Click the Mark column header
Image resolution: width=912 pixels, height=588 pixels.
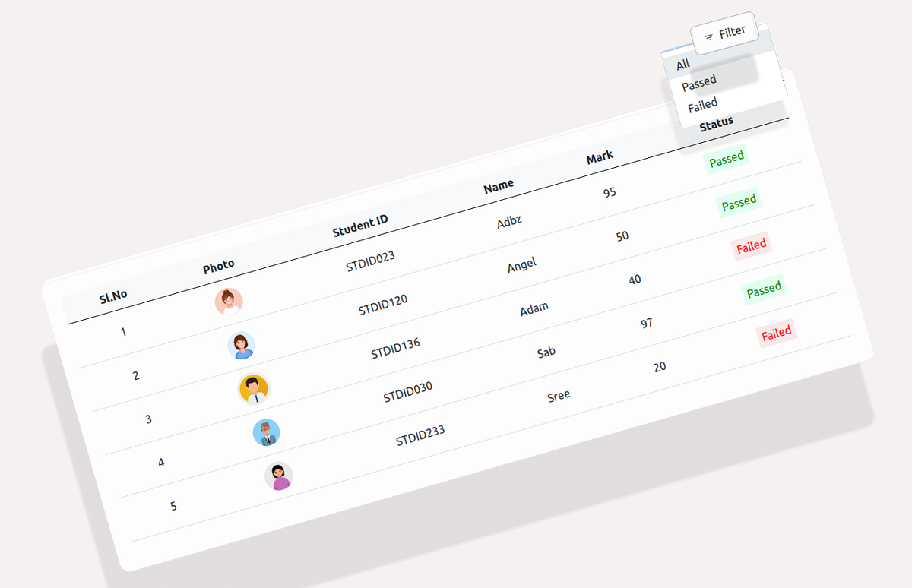coord(599,155)
